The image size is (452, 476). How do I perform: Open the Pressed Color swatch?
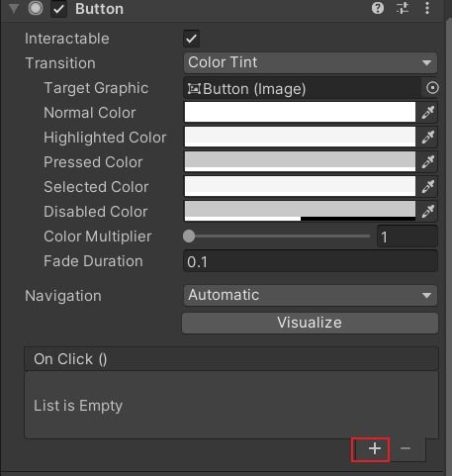[x=300, y=161]
